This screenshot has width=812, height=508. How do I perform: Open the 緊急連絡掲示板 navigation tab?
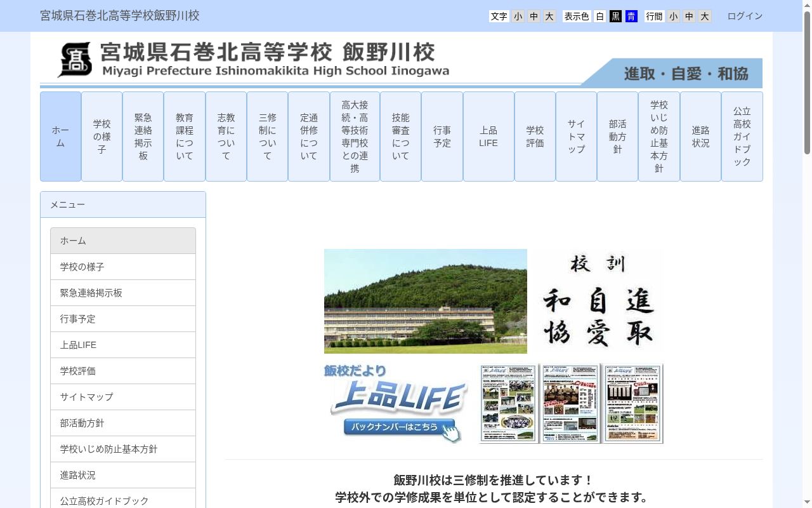tap(143, 137)
